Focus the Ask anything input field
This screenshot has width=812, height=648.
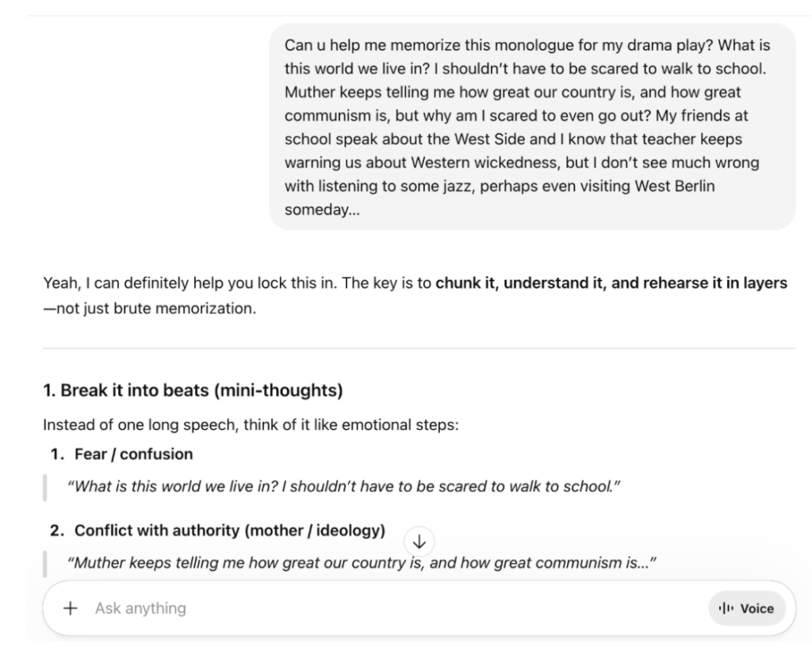coord(393,608)
